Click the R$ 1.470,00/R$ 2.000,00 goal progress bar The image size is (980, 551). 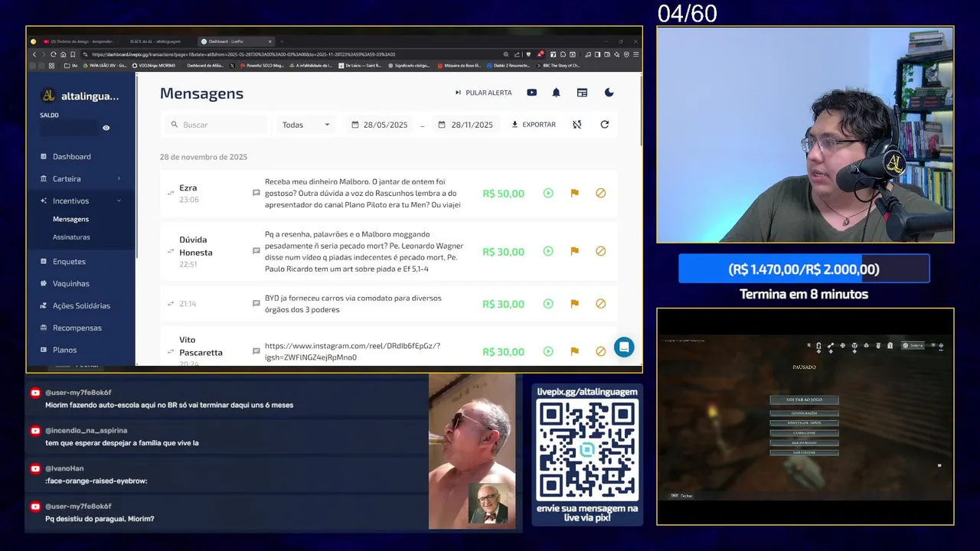coord(804,269)
